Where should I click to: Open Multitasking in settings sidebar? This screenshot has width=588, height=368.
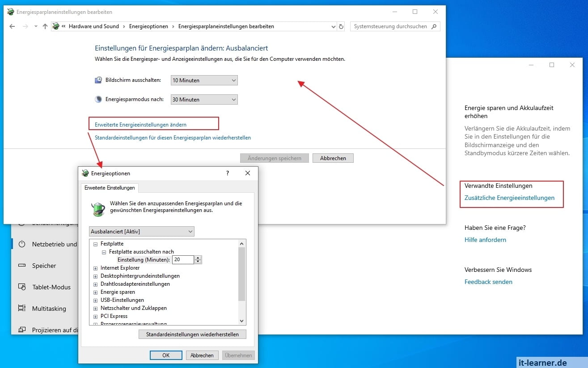(49, 309)
